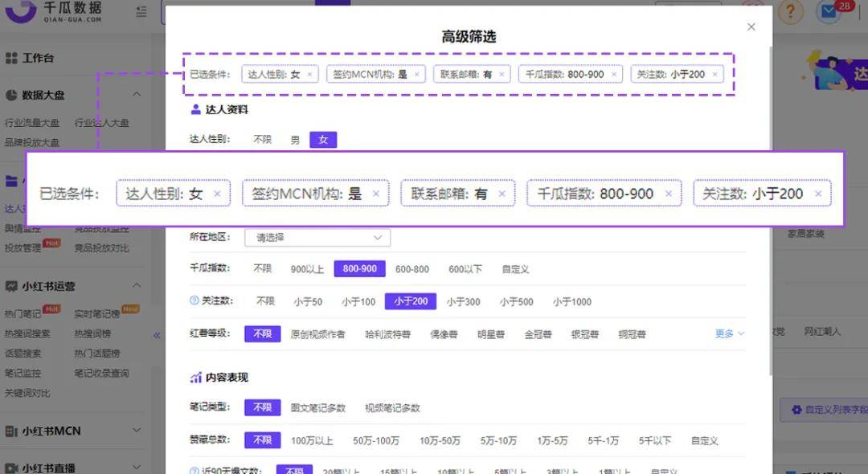Image resolution: width=868 pixels, height=474 pixels.
Task: Open the mail inbox icon with badge
Action: 829,11
